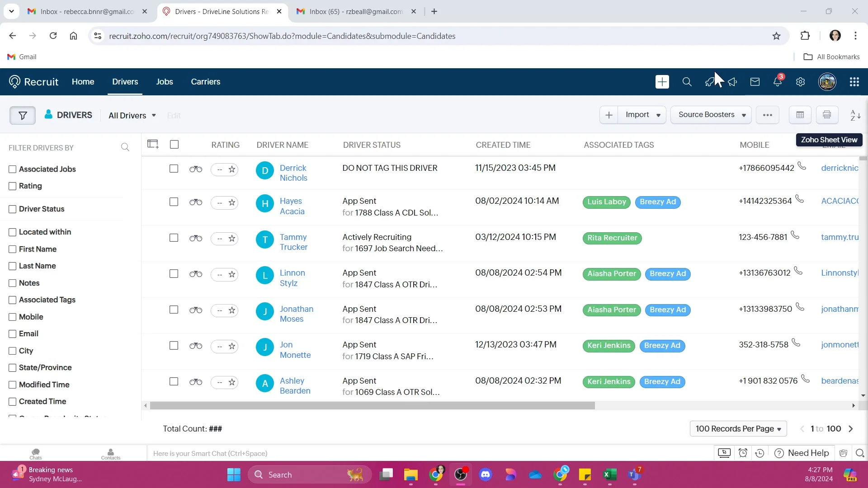Open Ashley Bearden driver link

click(295, 386)
